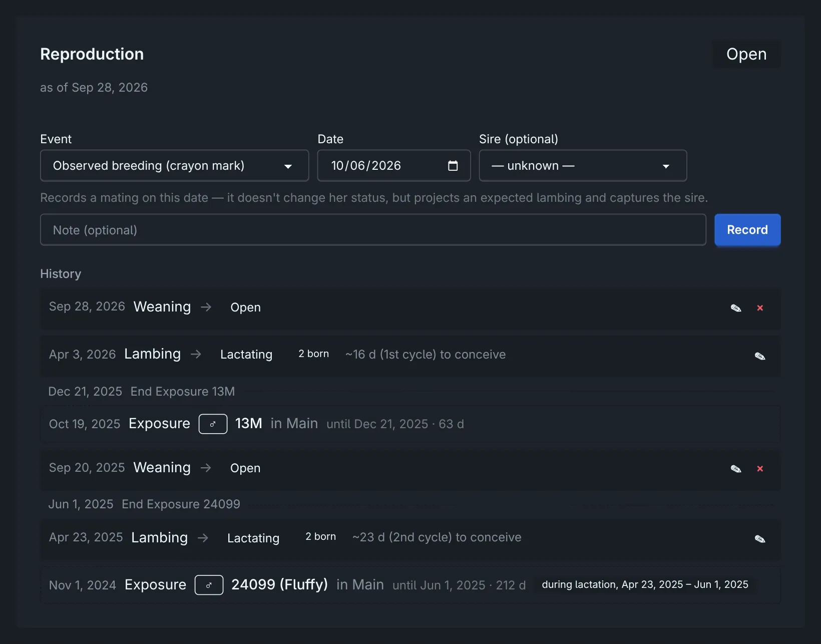
Task: Click the Open status in Sep 20, 2025 row
Action: (245, 468)
